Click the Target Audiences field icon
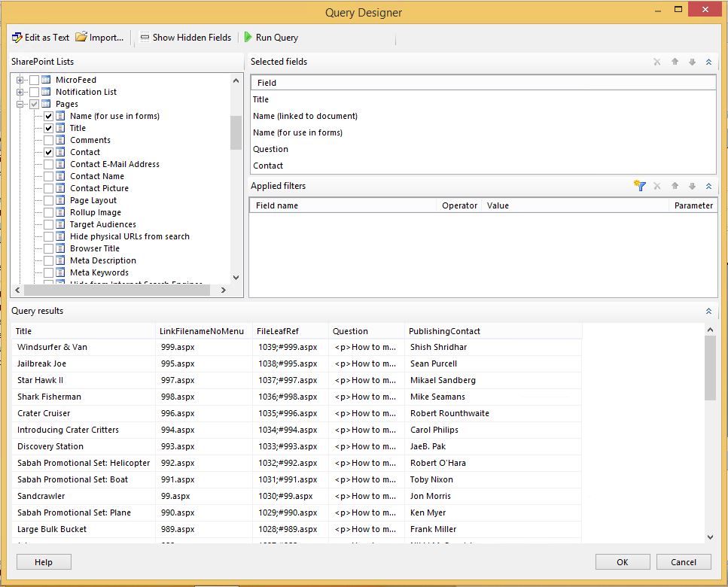The image size is (728, 587). 60,224
